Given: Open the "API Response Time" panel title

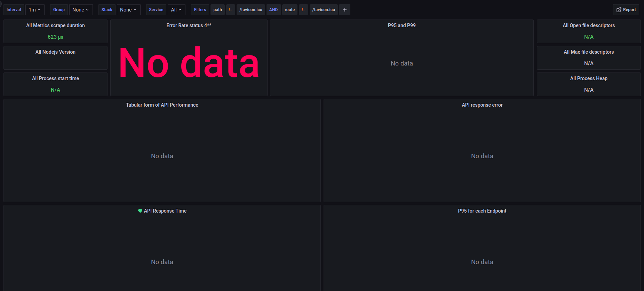Looking at the screenshot, I should tap(165, 211).
